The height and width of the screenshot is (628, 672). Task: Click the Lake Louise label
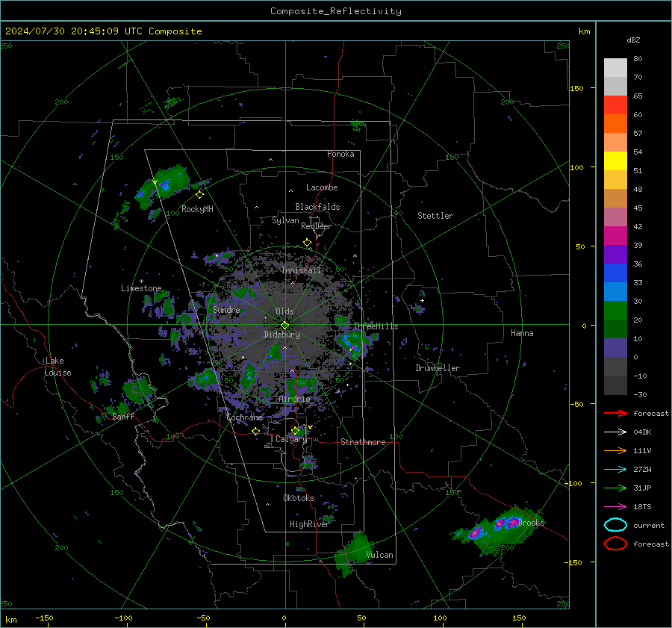click(57, 367)
